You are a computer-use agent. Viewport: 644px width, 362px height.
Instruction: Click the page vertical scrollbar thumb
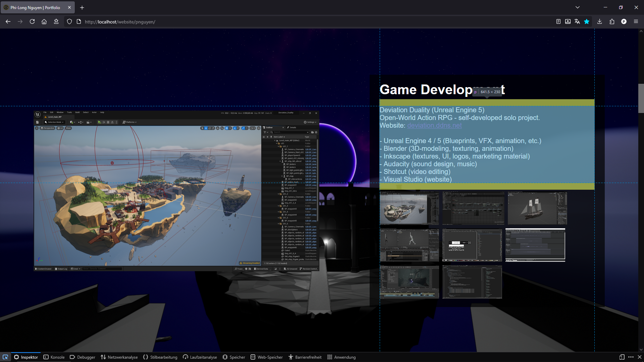tap(641, 98)
